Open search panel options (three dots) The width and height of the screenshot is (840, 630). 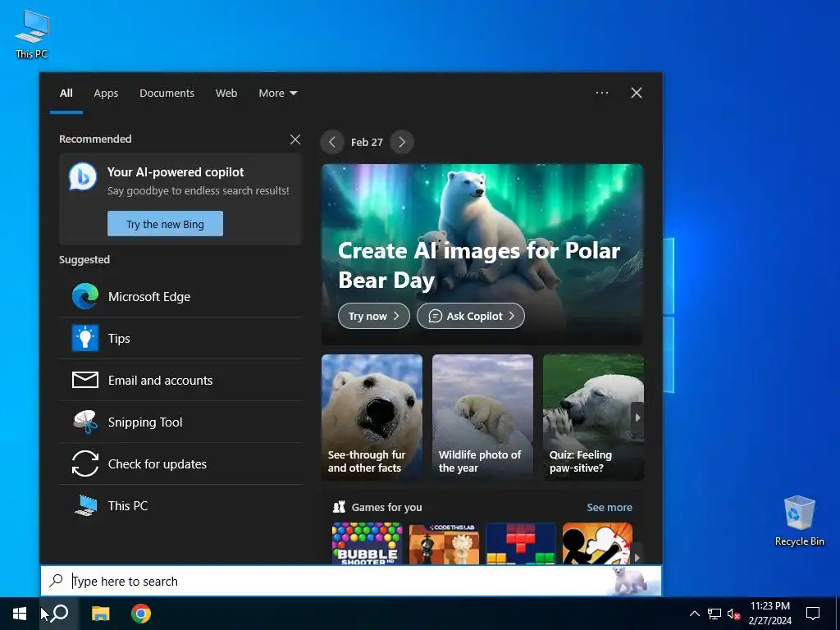pyautogui.click(x=601, y=93)
